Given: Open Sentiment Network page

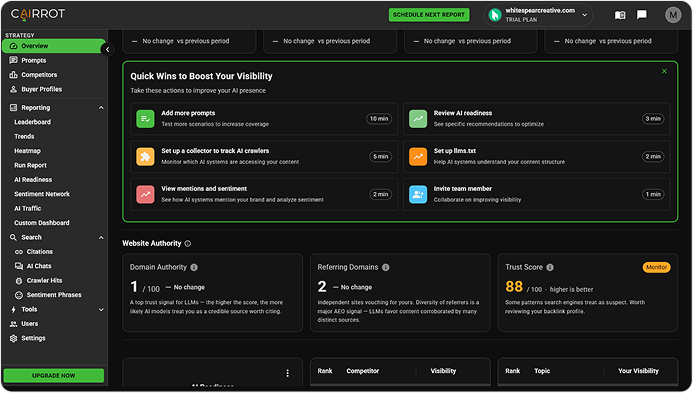Looking at the screenshot, I should click(42, 194).
